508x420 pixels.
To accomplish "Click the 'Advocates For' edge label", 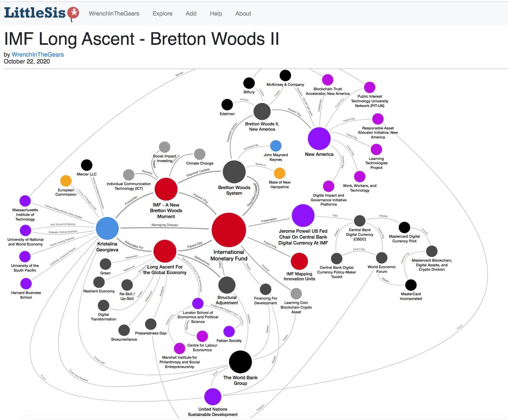I will pos(134,245).
